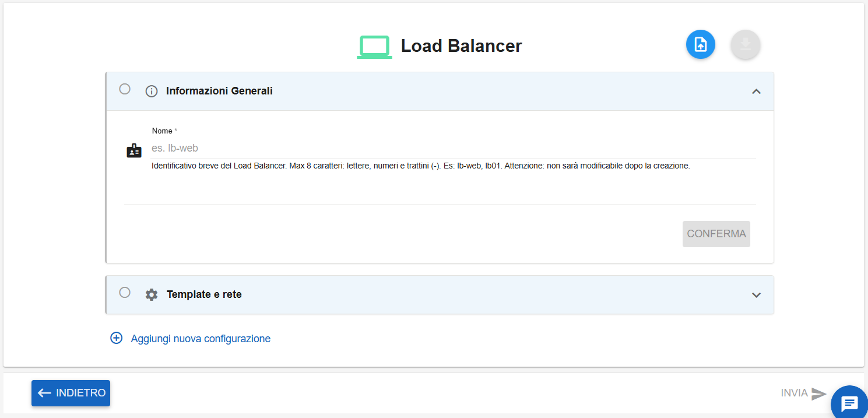The width and height of the screenshot is (868, 418).
Task: Click the Nome field help description text
Action: click(x=421, y=166)
